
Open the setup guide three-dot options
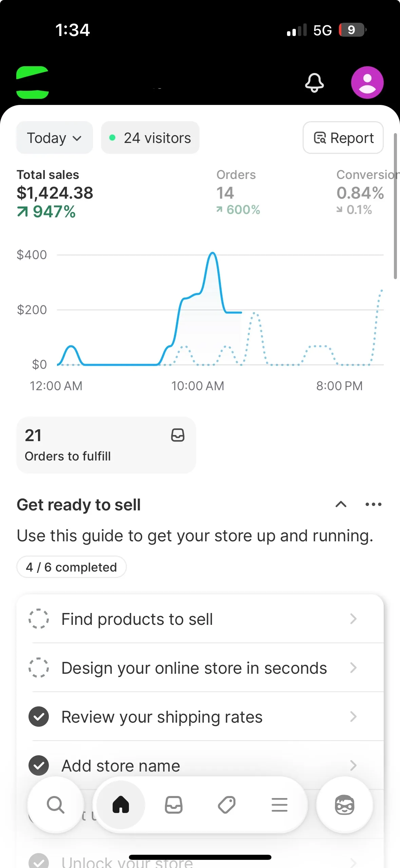pyautogui.click(x=373, y=504)
